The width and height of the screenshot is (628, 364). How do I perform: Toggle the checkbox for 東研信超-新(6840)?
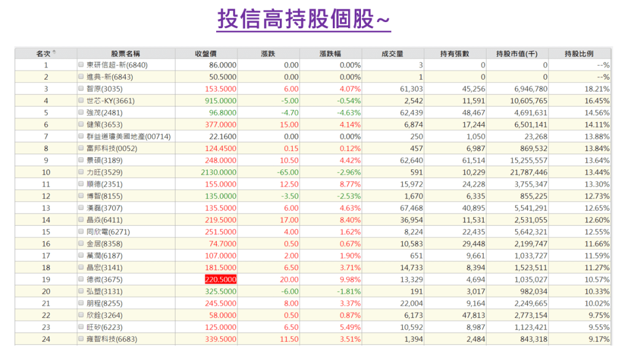click(x=81, y=64)
